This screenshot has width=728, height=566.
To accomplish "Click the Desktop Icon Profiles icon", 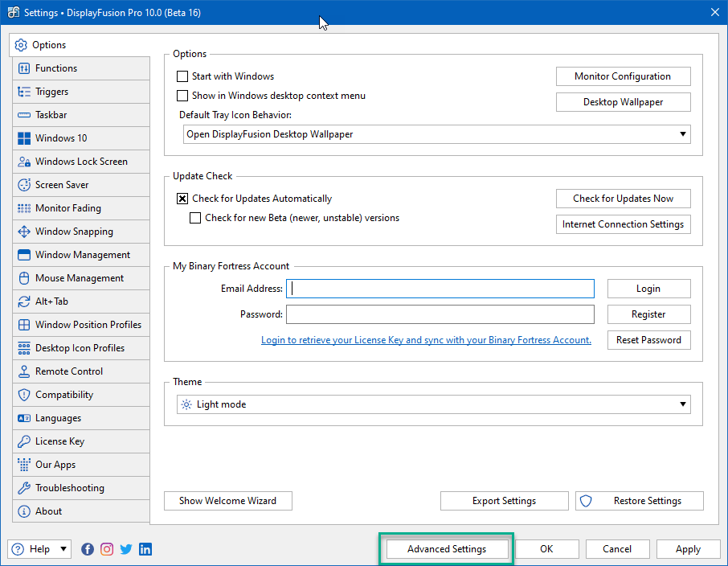I will click(23, 348).
